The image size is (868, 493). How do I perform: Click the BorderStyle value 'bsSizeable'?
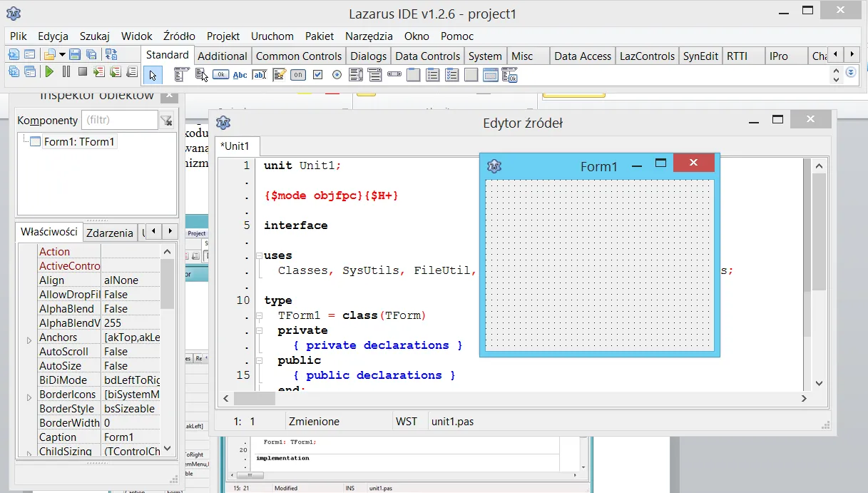(x=129, y=409)
